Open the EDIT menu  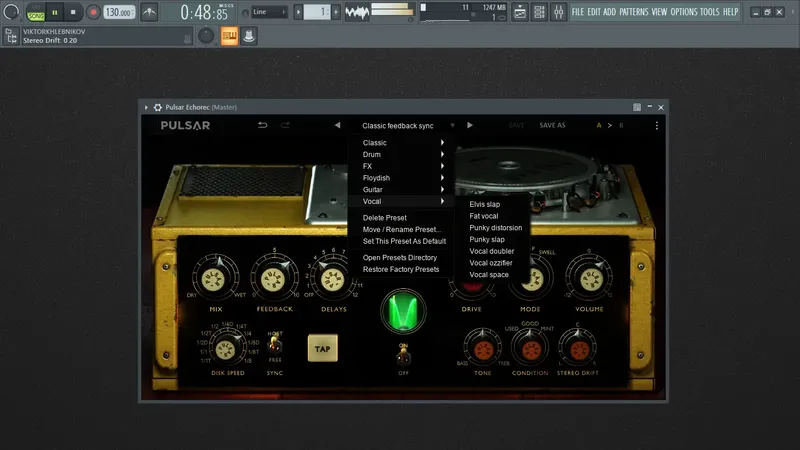pos(594,12)
